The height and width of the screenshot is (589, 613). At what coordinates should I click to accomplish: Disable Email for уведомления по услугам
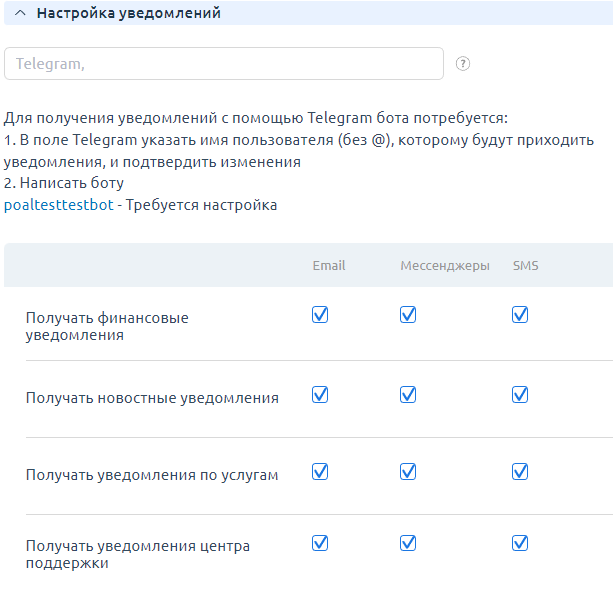point(320,471)
